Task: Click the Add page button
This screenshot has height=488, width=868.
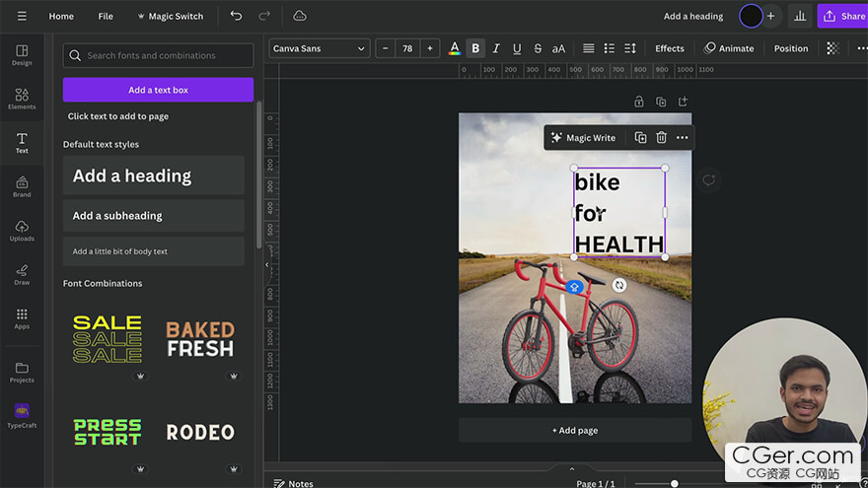Action: [574, 430]
